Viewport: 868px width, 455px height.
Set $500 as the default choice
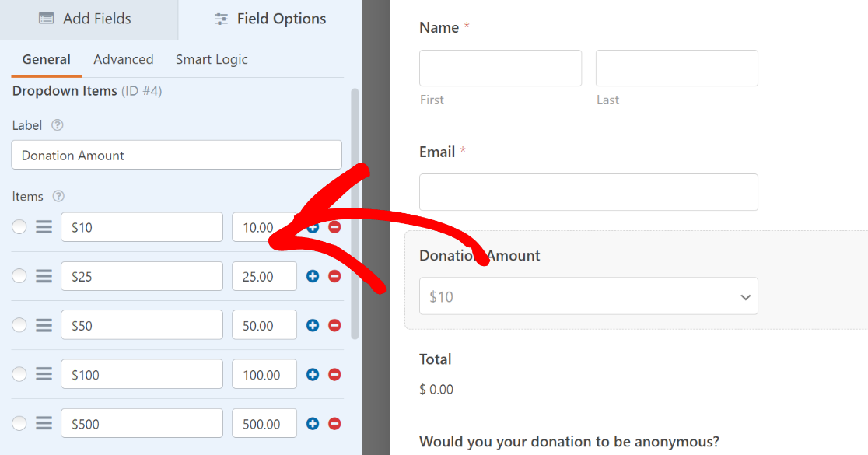click(19, 424)
